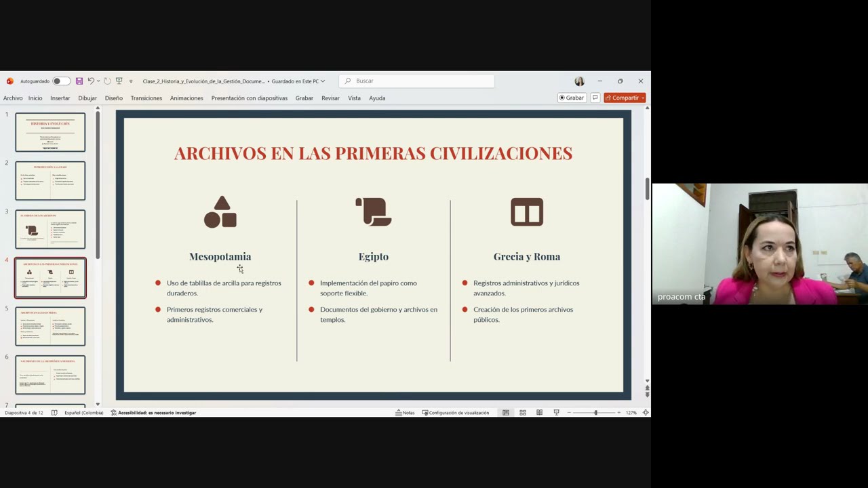Switch to the Inicio tab
The width and height of the screenshot is (868, 488).
[x=35, y=98]
